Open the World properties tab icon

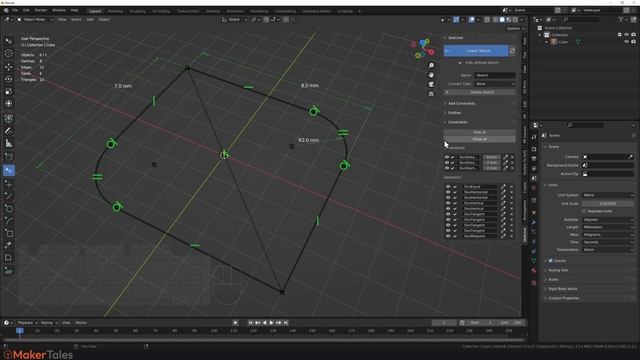(534, 189)
